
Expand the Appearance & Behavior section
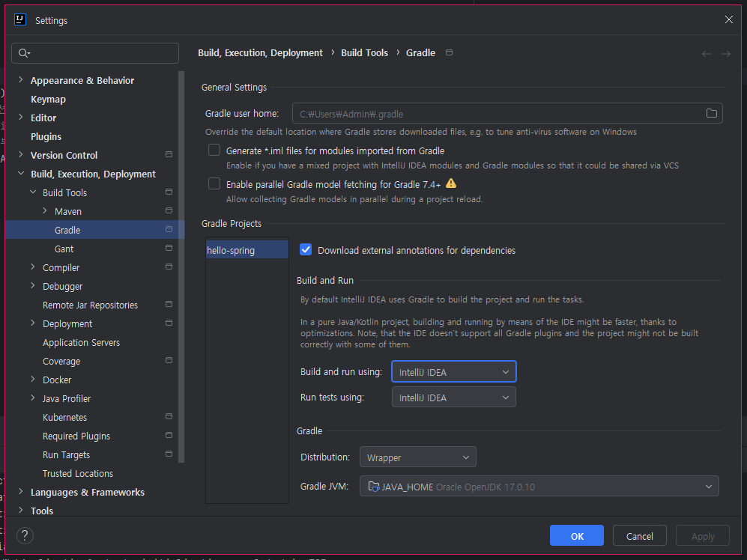pyautogui.click(x=20, y=80)
